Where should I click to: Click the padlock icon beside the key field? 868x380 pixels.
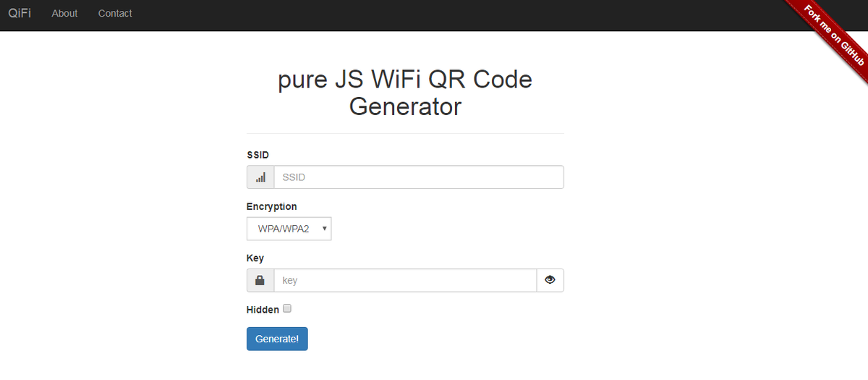pos(260,280)
